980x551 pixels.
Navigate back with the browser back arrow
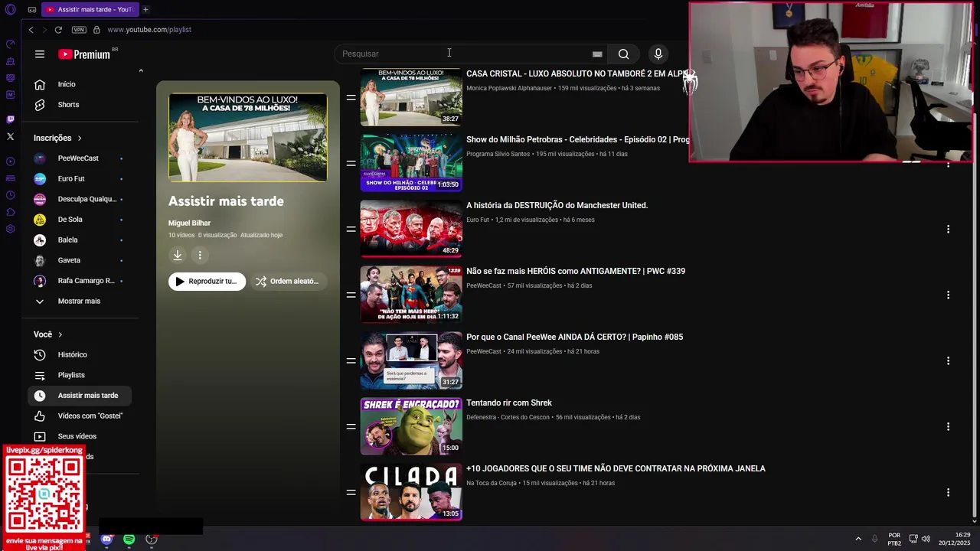(31, 30)
